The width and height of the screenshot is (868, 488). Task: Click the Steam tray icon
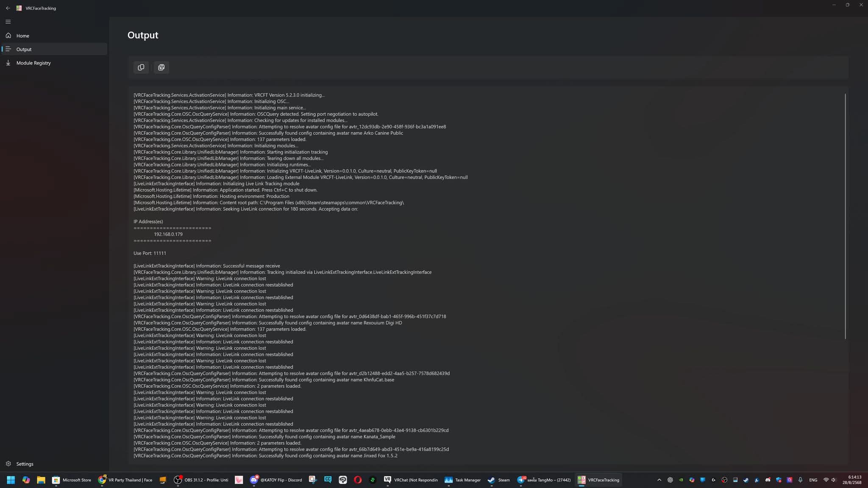746,480
